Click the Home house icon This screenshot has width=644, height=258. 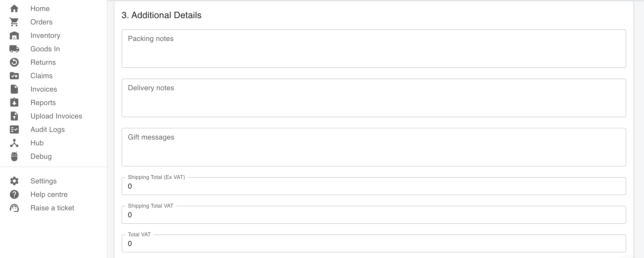click(x=14, y=9)
